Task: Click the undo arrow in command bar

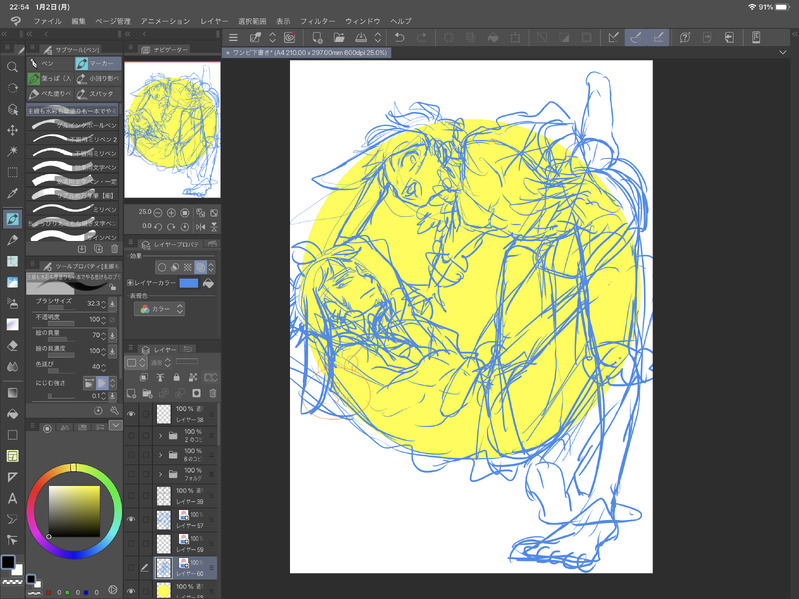Action: [400, 37]
